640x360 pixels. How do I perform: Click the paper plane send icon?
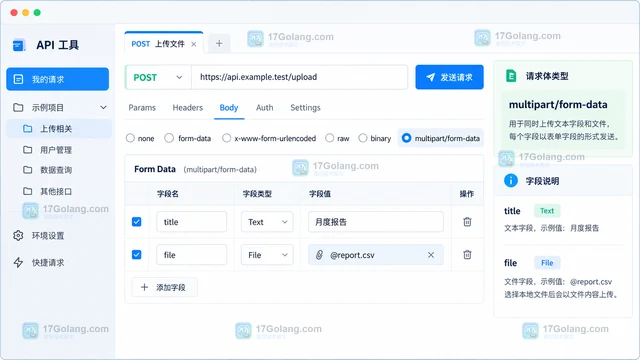coord(431,77)
